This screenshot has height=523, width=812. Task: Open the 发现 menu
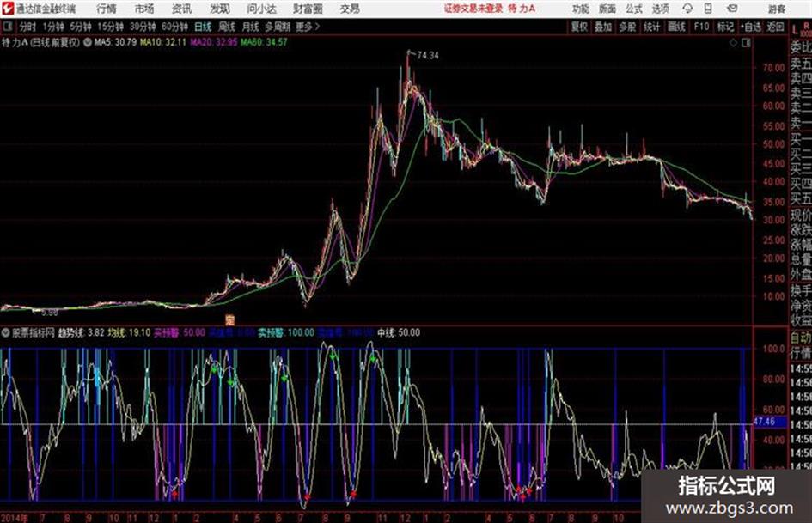pos(220,9)
